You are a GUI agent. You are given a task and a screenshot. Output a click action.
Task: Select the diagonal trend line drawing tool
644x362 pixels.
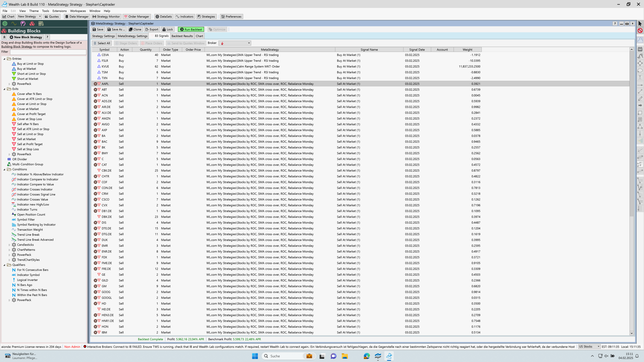(640, 92)
